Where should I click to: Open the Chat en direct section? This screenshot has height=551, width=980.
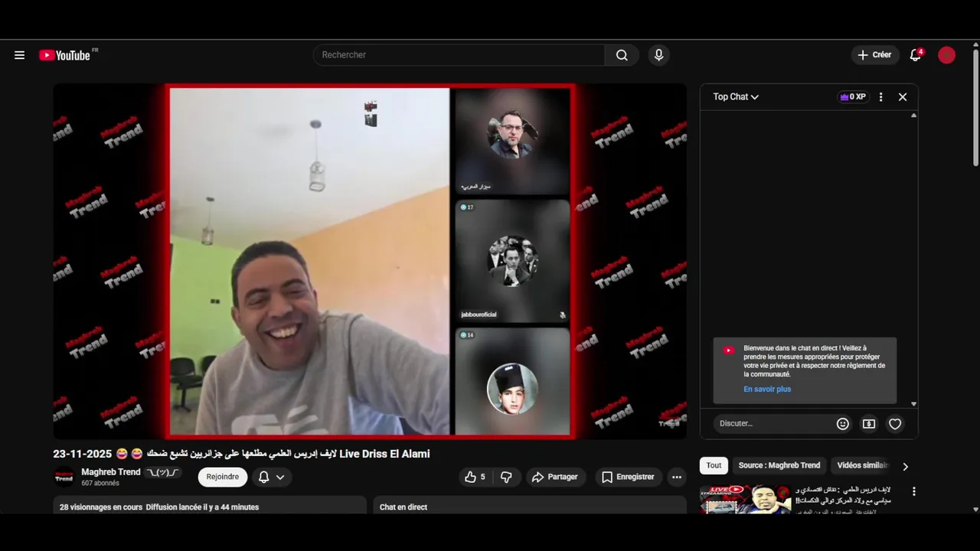(530, 505)
